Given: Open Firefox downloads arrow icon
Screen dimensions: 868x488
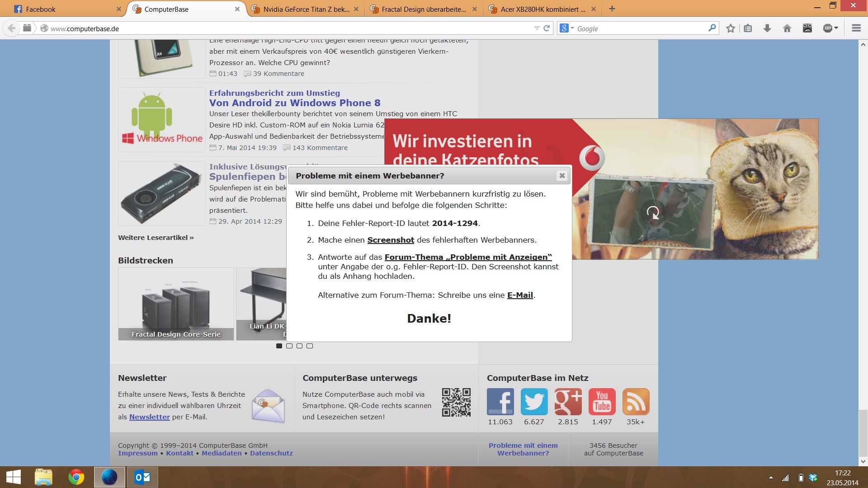Looking at the screenshot, I should [x=767, y=28].
